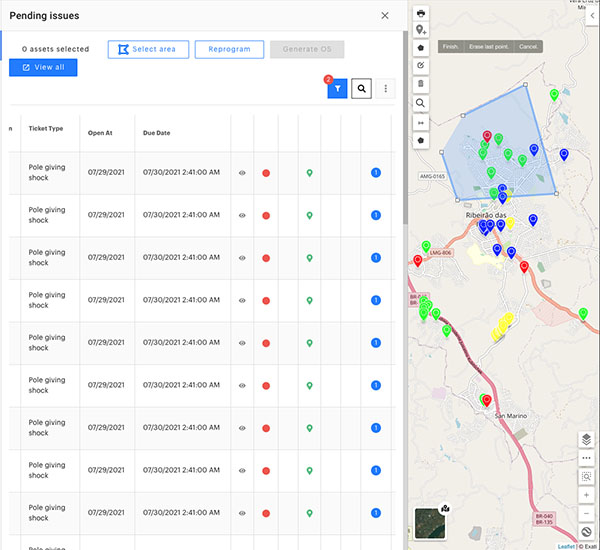
Task: Open the table's vertical three-dots menu
Action: pyautogui.click(x=385, y=89)
